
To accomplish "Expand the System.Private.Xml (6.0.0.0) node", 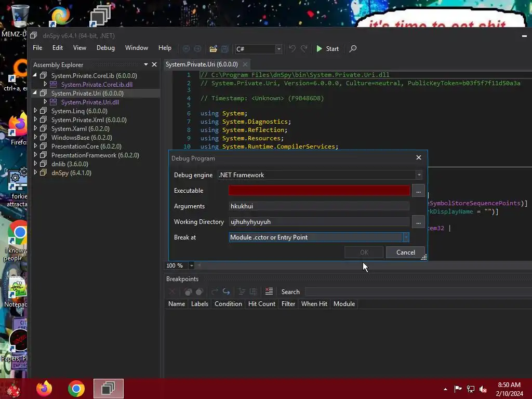I will tap(35, 119).
